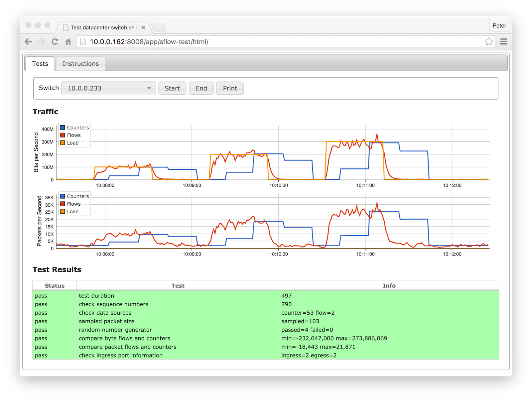
Task: Open the Chrome hamburger menu
Action: pyautogui.click(x=504, y=42)
